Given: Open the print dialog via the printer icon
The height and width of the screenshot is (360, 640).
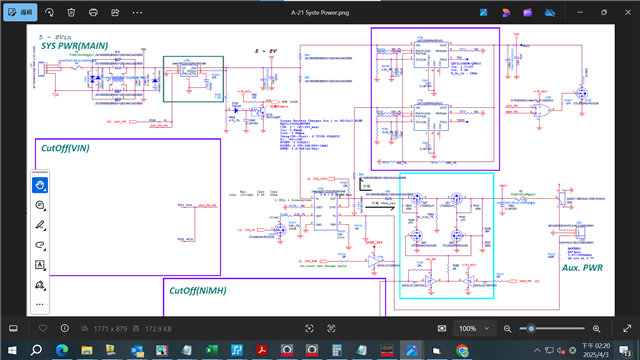Looking at the screenshot, I should pyautogui.click(x=93, y=13).
